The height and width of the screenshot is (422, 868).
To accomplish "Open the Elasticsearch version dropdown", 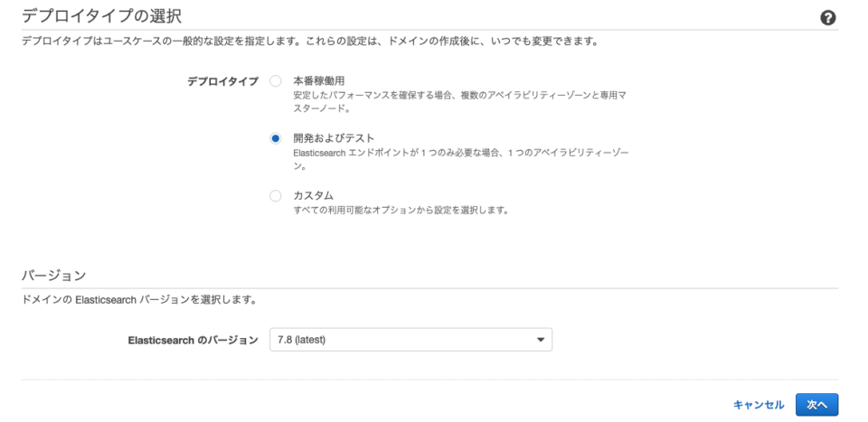I will click(410, 340).
